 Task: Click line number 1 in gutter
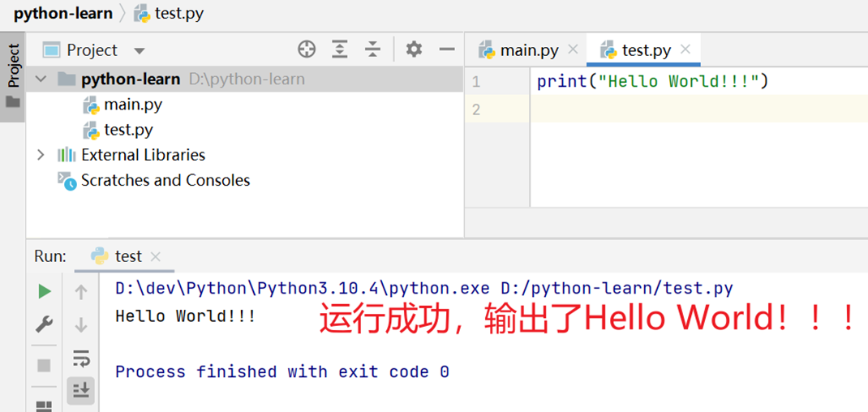pos(476,82)
